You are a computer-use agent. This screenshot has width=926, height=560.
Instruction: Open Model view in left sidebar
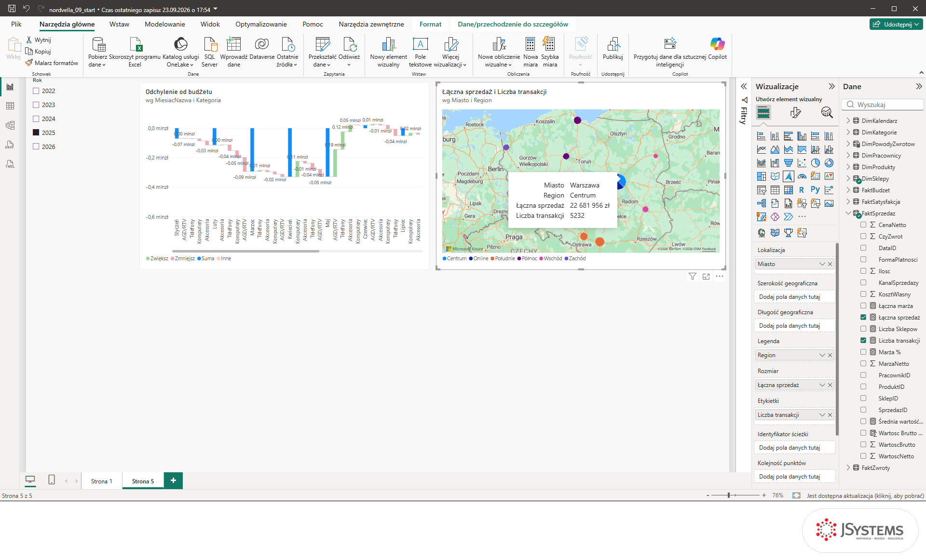10,125
